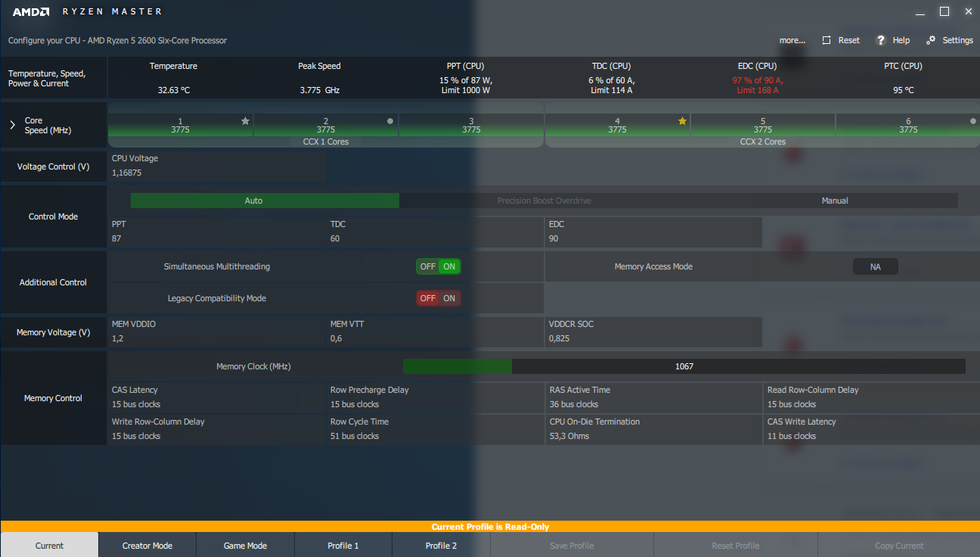Click the PPT (CPU) 15 % reading

click(466, 86)
